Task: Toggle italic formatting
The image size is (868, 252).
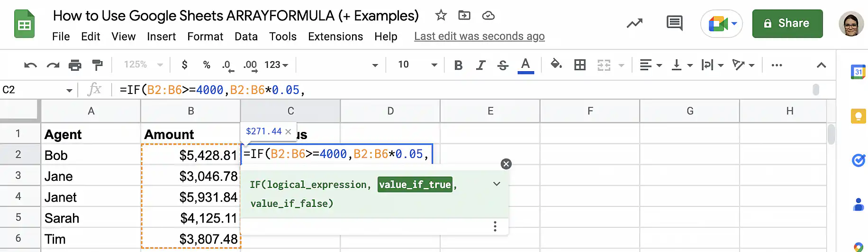Action: coord(480,65)
